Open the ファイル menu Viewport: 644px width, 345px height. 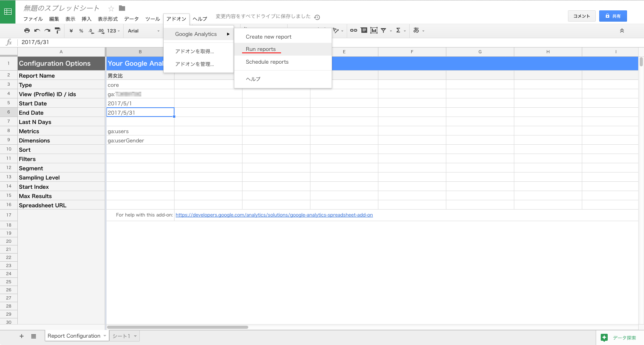[x=33, y=19]
